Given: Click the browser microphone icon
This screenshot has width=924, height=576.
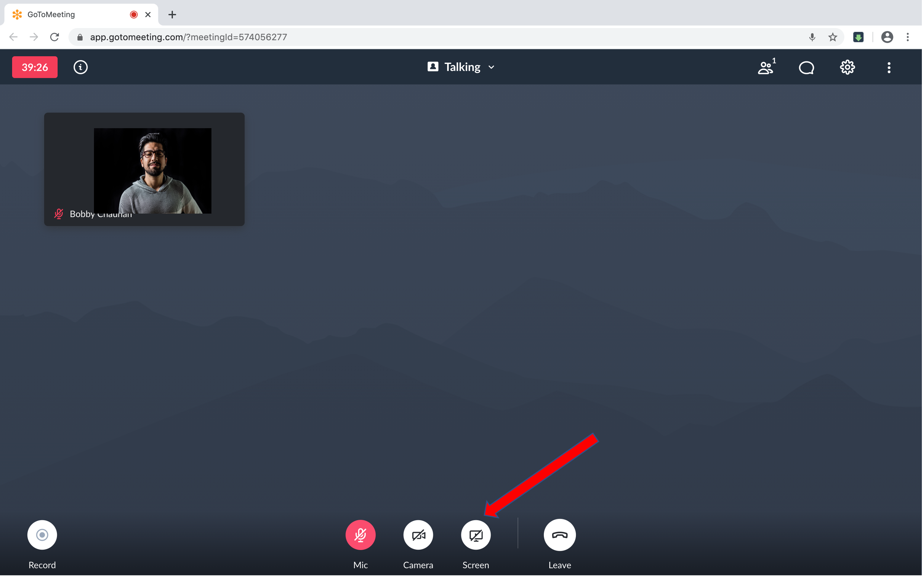Looking at the screenshot, I should pos(812,37).
